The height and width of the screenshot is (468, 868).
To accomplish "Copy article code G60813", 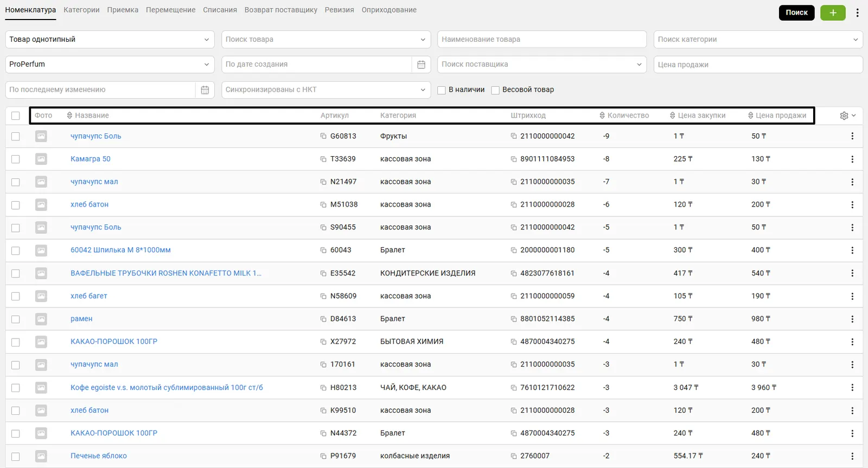I will click(x=323, y=136).
